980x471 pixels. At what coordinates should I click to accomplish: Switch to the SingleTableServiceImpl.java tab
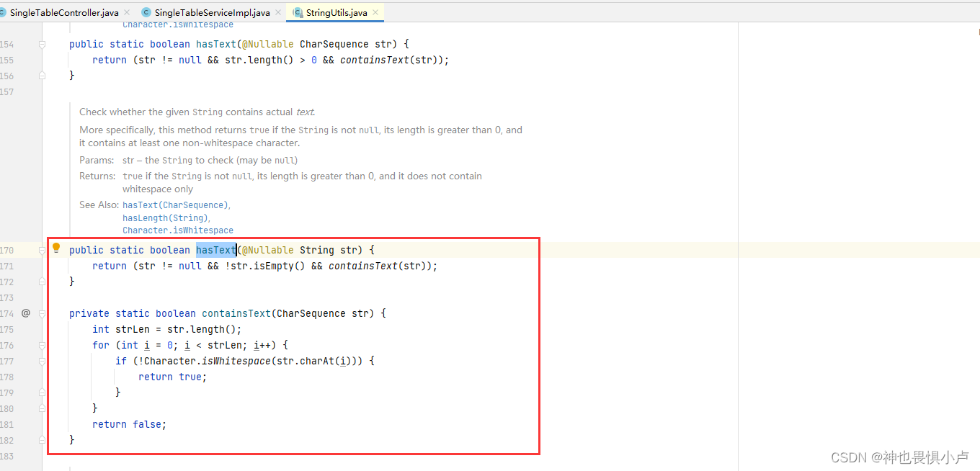tap(212, 12)
